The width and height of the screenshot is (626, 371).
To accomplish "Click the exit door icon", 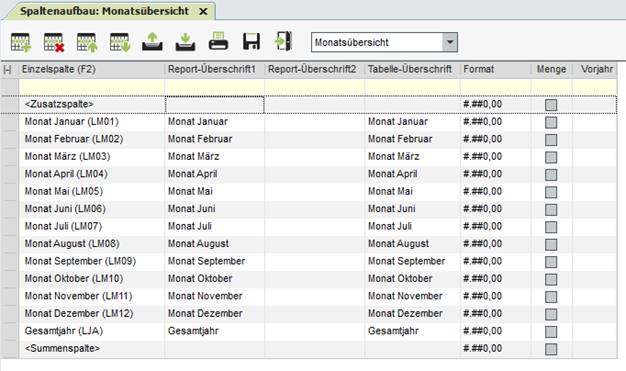I will tap(283, 41).
